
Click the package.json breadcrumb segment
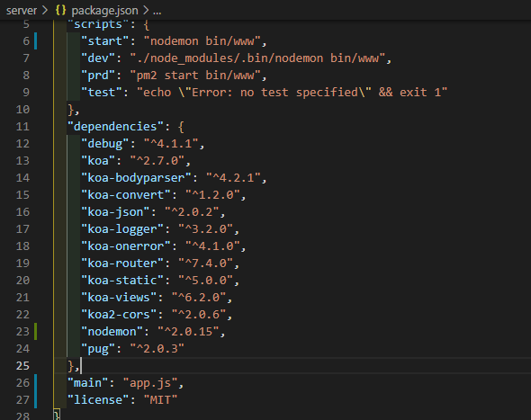click(104, 11)
